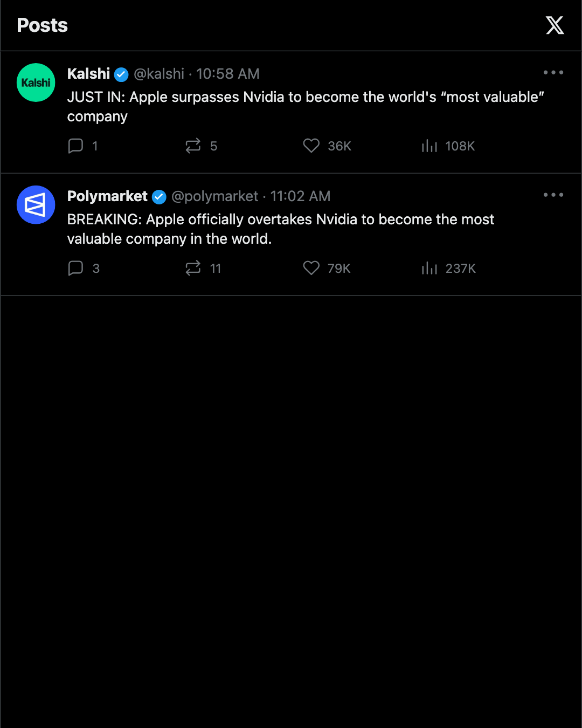Open the Kalshi account name link
This screenshot has height=728, width=582.
click(x=88, y=74)
